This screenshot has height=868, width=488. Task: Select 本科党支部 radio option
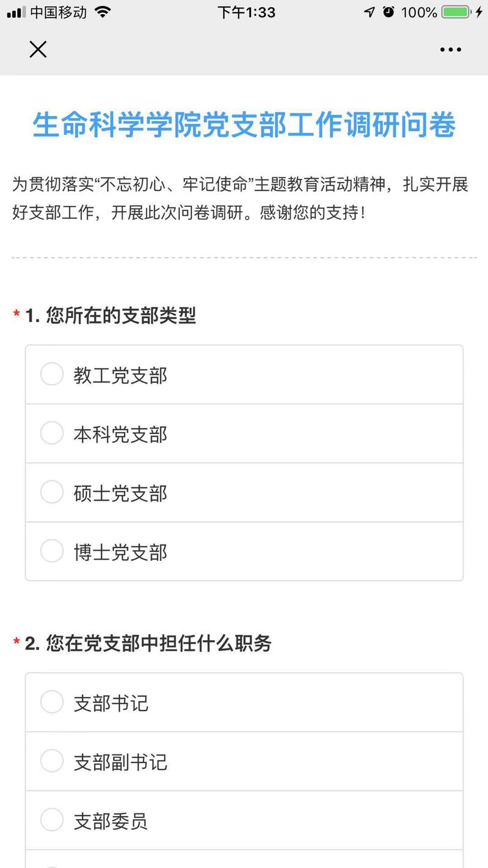click(52, 433)
